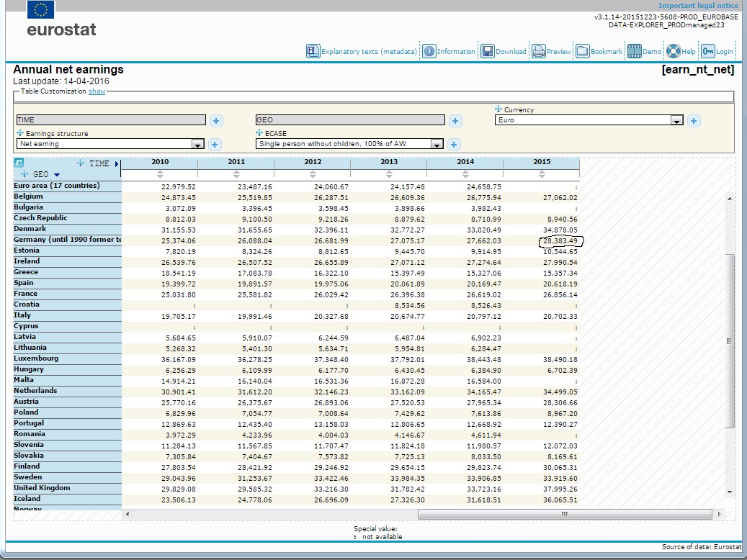Image resolution: width=747 pixels, height=560 pixels.
Task: Click TIME arrow in table header
Action: point(116,164)
